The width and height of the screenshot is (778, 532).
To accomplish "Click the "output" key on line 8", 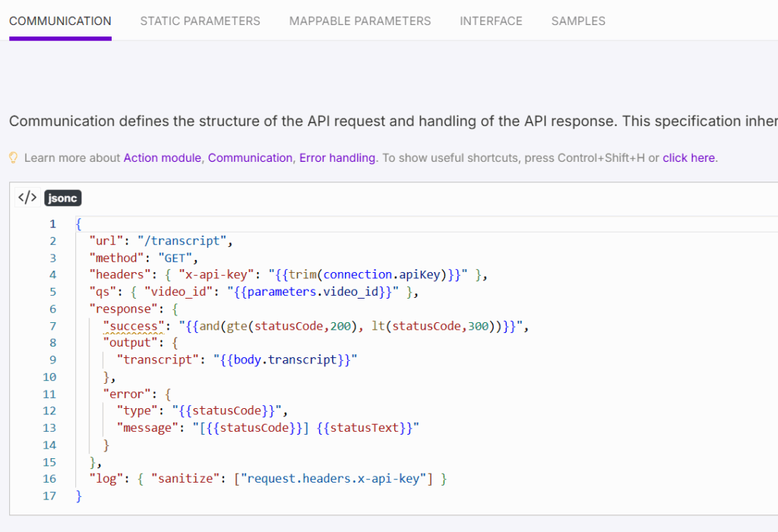I will (130, 343).
